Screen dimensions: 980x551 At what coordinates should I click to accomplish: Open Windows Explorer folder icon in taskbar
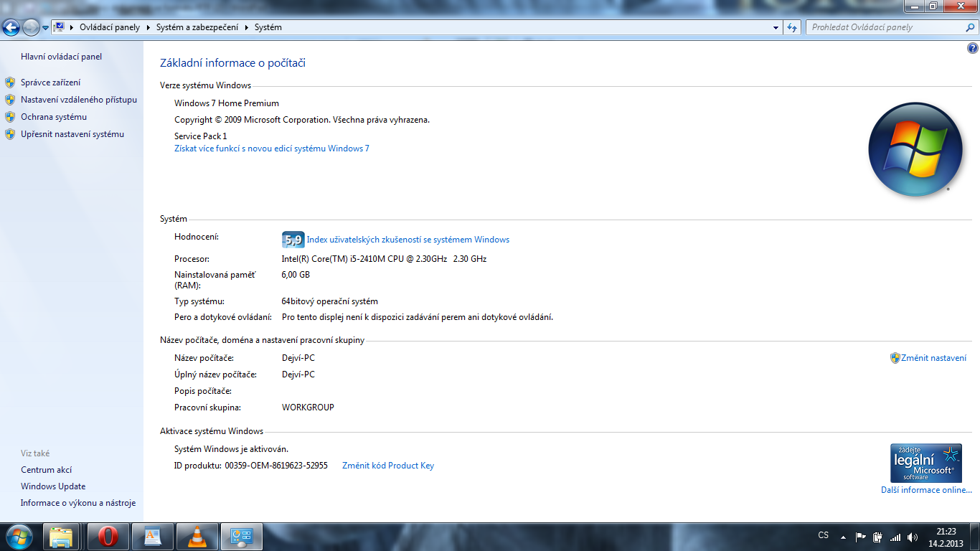62,537
